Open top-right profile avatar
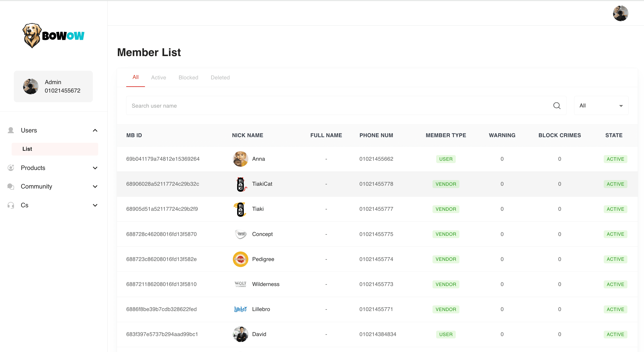Image resolution: width=644 pixels, height=352 pixels. pyautogui.click(x=620, y=14)
